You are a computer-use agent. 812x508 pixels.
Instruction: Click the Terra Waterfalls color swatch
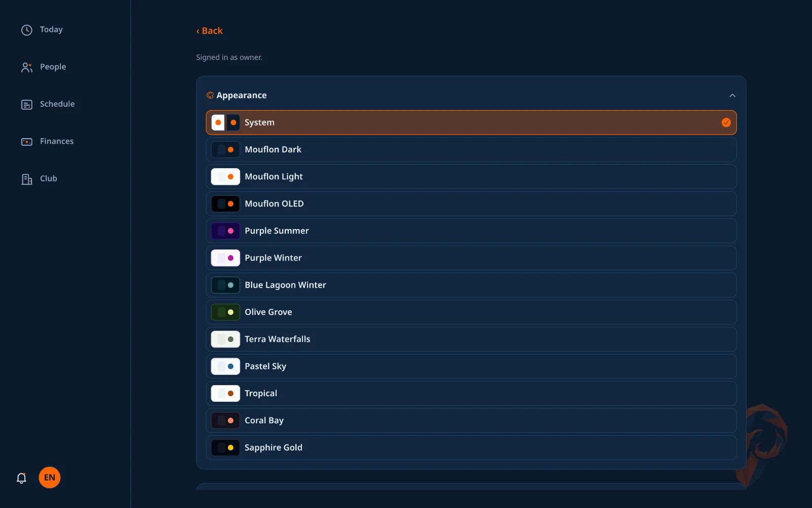tap(225, 339)
